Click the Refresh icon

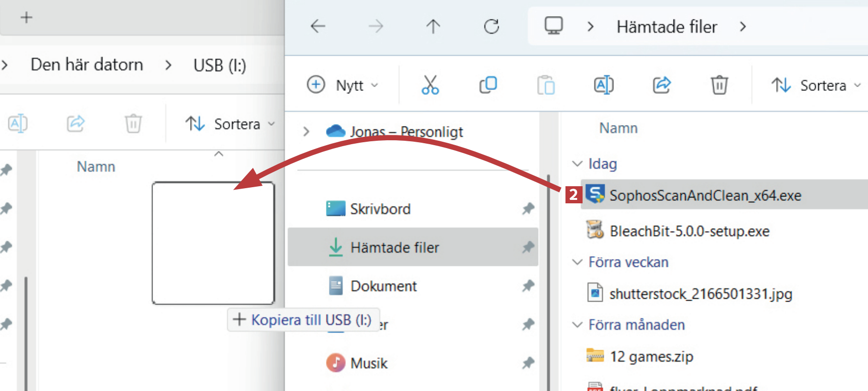pyautogui.click(x=491, y=26)
